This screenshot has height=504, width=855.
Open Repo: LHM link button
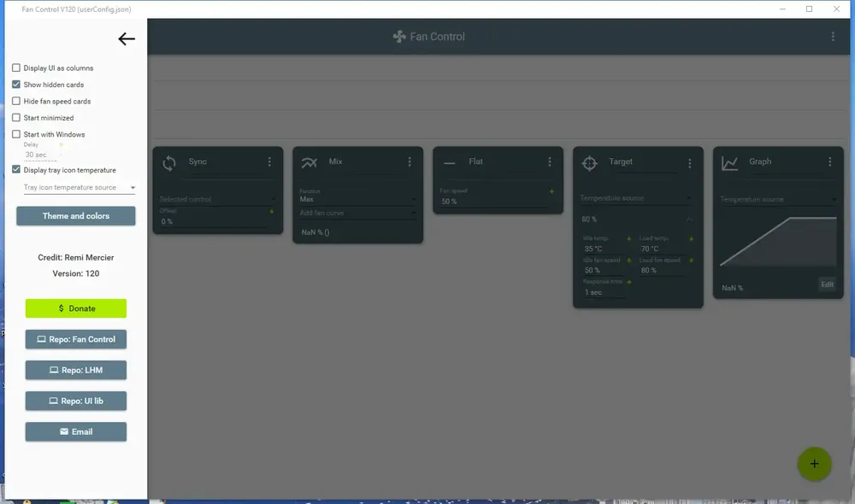tap(76, 370)
